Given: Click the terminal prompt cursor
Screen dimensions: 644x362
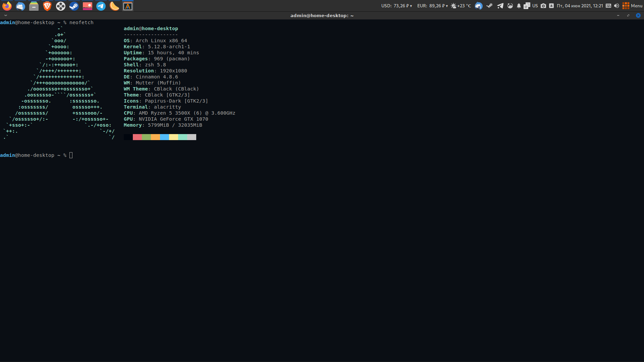Looking at the screenshot, I should click(x=71, y=155).
